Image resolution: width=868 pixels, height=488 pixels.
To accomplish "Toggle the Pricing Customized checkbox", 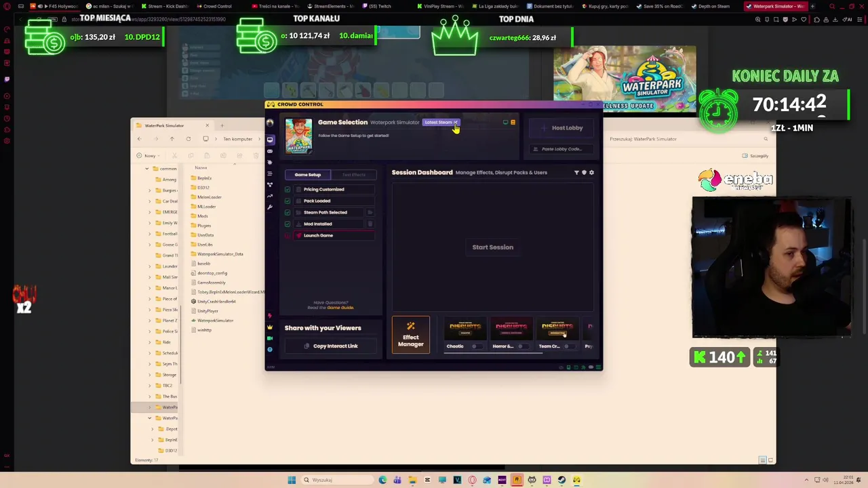I will [288, 190].
